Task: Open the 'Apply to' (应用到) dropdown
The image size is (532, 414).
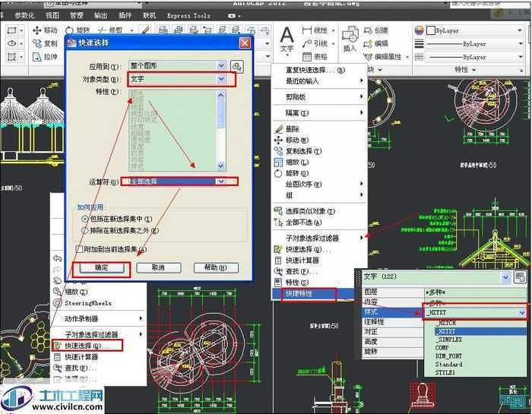Action: (177, 65)
